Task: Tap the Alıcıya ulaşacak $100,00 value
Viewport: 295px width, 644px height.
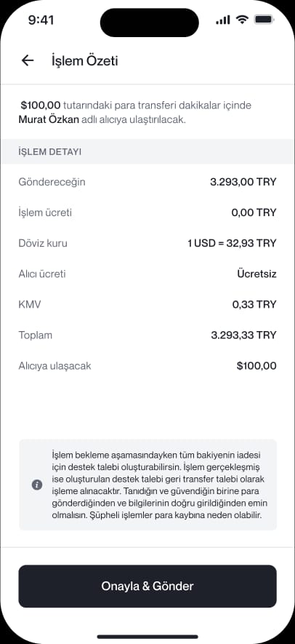Action: [256, 366]
